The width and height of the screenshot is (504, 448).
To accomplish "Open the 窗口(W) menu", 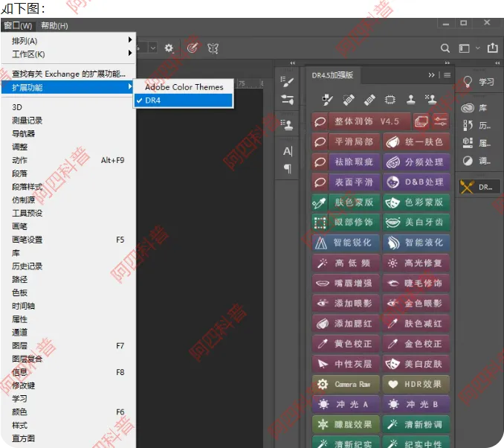I will pyautogui.click(x=19, y=26).
